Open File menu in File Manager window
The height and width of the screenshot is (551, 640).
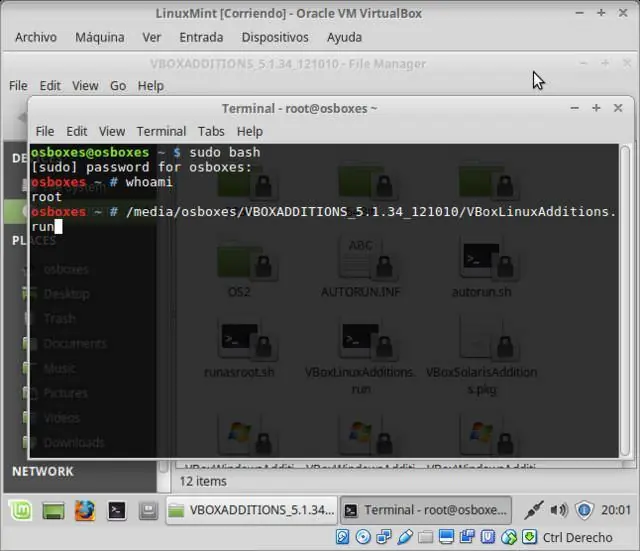pos(18,86)
